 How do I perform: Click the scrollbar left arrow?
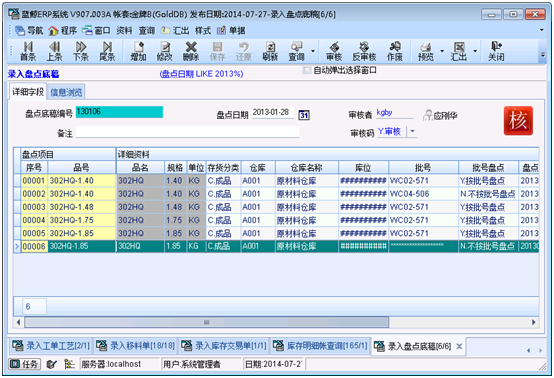pyautogui.click(x=18, y=322)
